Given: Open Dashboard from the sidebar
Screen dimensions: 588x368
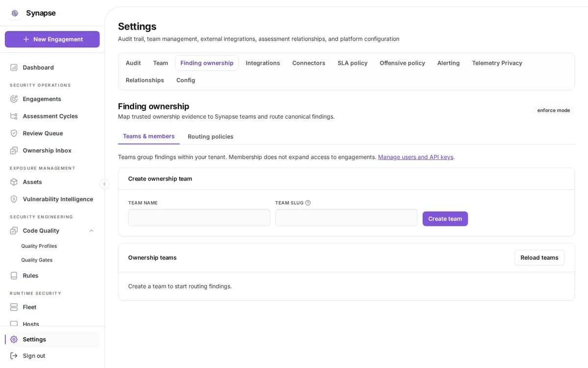Looking at the screenshot, I should (x=52, y=67).
